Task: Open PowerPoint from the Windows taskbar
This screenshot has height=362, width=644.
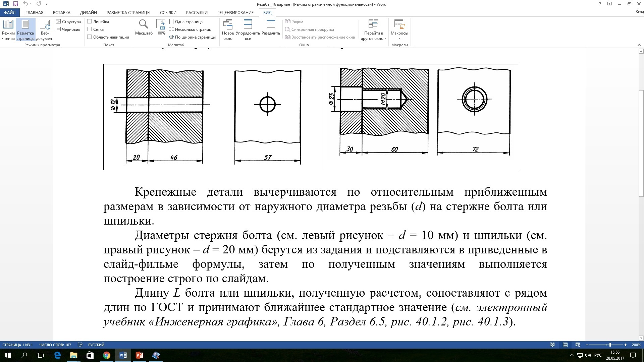Action: click(x=139, y=355)
